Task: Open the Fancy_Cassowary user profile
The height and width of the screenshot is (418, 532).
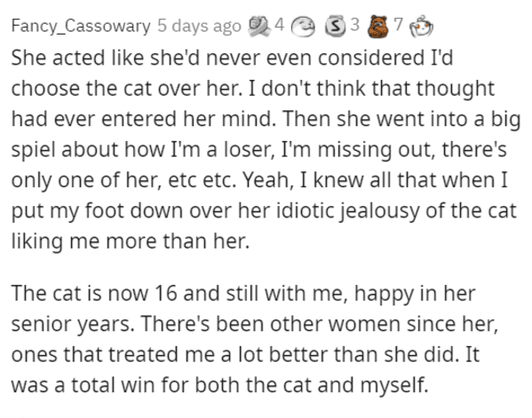Action: click(x=81, y=26)
